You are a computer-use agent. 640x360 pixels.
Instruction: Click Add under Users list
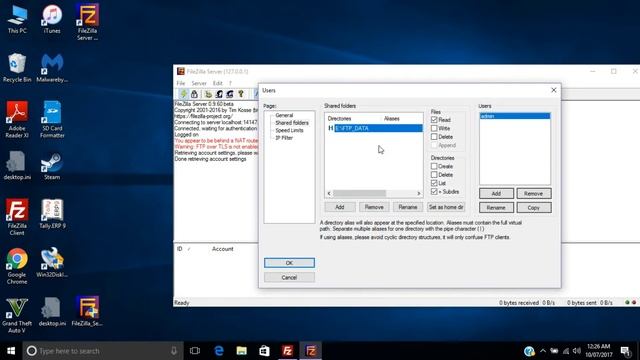[496, 193]
